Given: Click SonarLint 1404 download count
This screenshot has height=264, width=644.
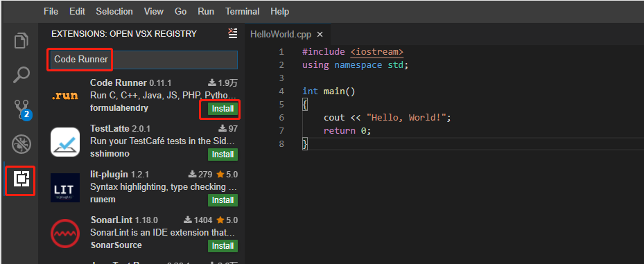Looking at the screenshot, I should pyautogui.click(x=198, y=220).
